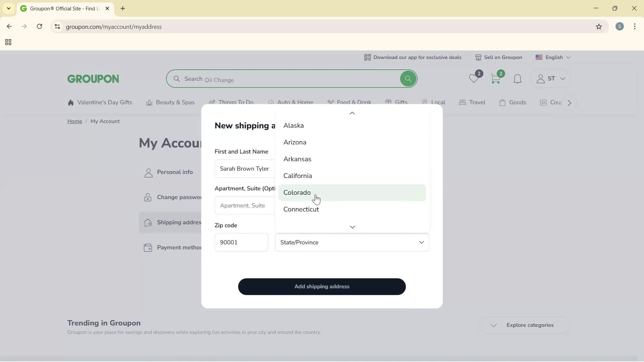Select the Personal info sidebar icon
Viewport: 644px width, 362px height.
click(148, 172)
